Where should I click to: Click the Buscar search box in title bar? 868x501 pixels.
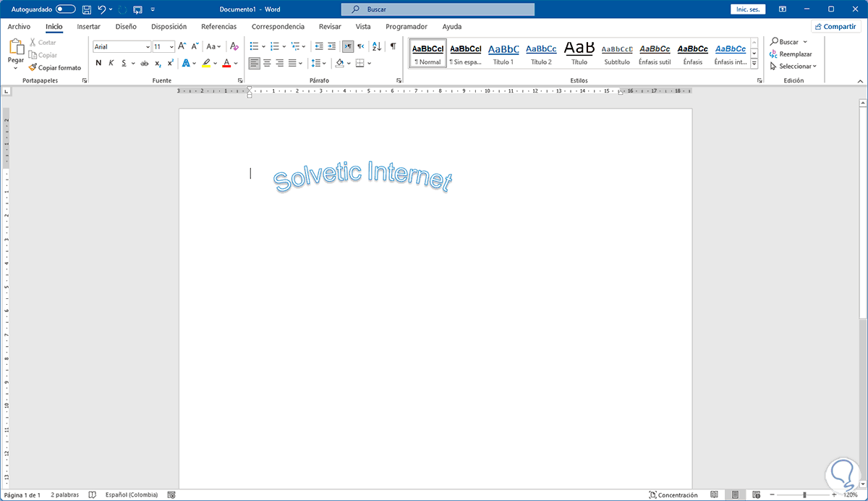point(438,9)
